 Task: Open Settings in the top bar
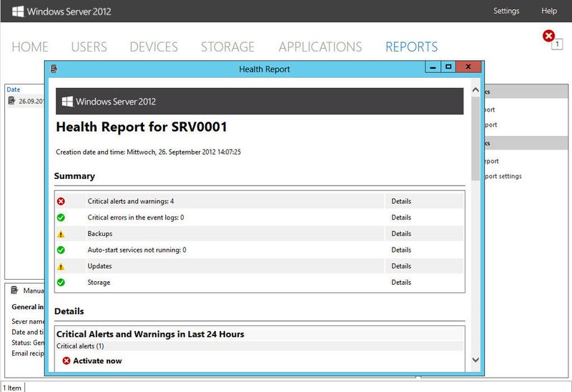click(506, 11)
